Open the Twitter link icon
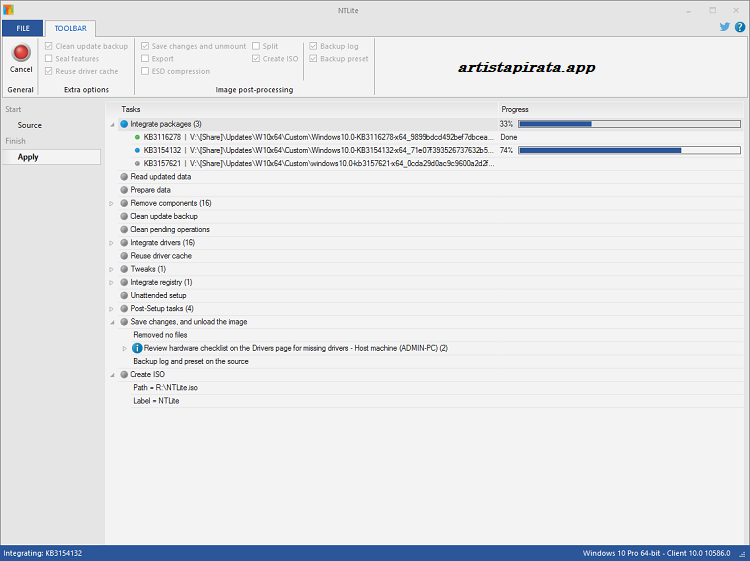750x561 pixels. (x=725, y=28)
